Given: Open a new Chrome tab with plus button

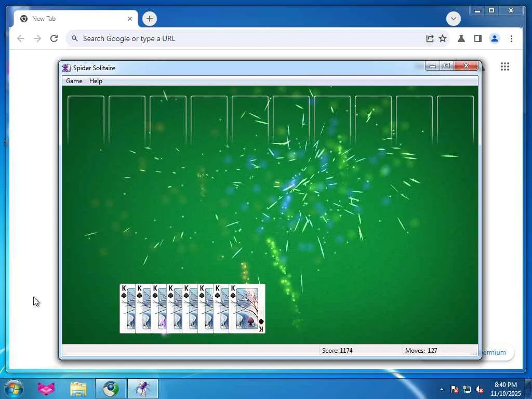Looking at the screenshot, I should click(x=150, y=19).
